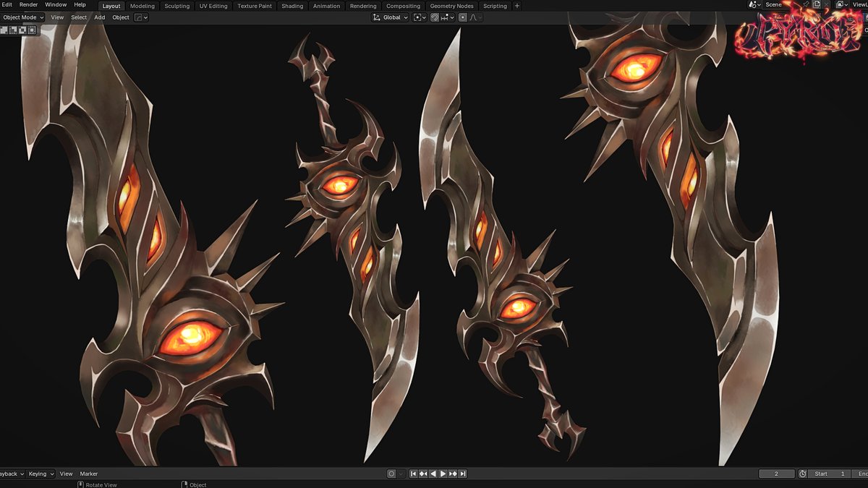Open the Help menu
Screen dimensions: 868x488
tap(80, 5)
